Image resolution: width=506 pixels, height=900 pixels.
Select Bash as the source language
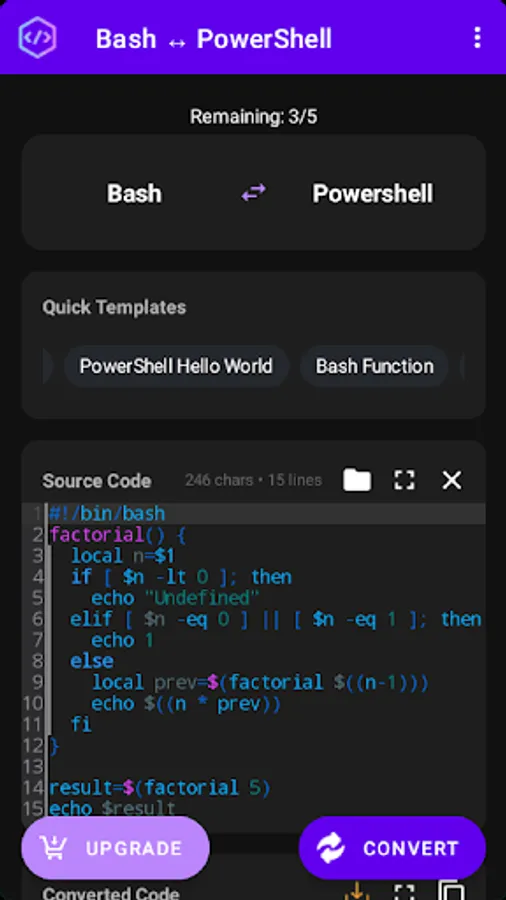134,193
